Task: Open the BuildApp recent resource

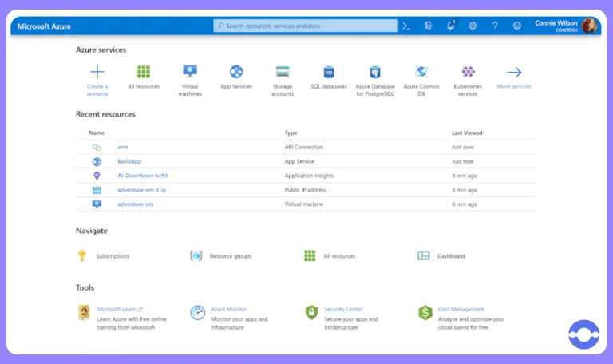Action: click(x=129, y=161)
